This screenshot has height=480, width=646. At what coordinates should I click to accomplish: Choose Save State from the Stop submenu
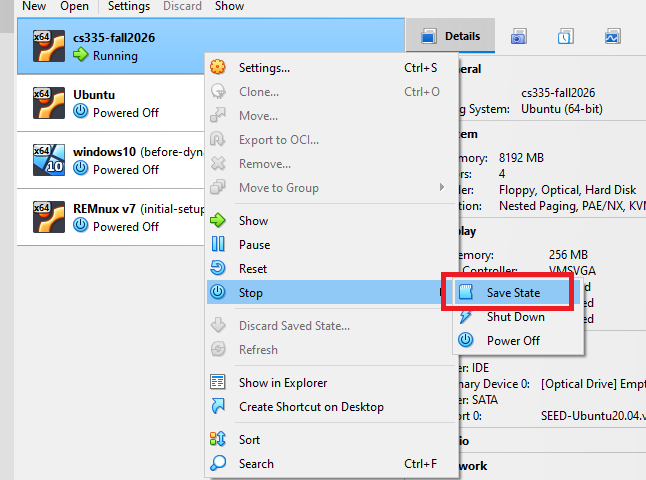point(510,292)
